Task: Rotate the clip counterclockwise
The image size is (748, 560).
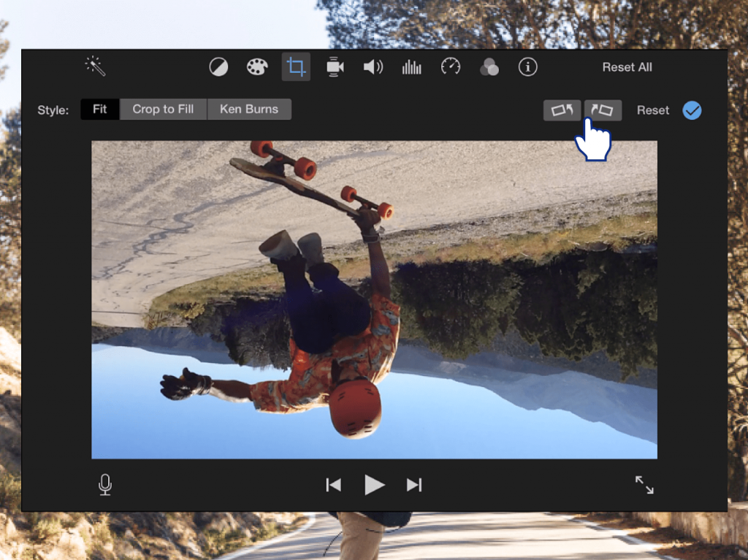Action: coord(562,110)
